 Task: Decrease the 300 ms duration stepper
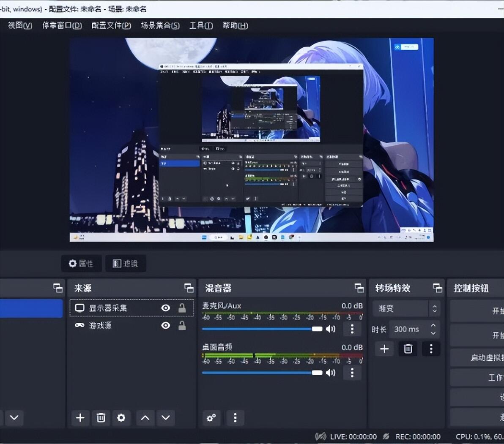pos(433,333)
